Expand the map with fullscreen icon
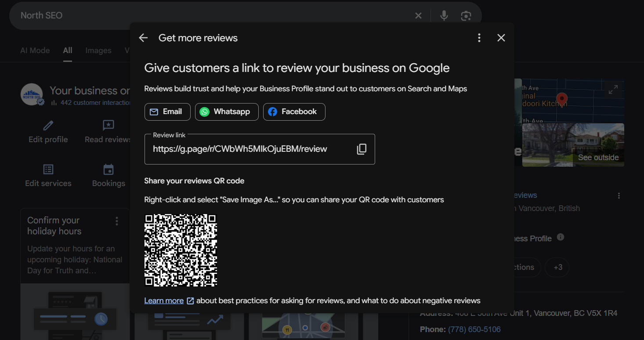The width and height of the screenshot is (644, 340). tap(613, 90)
